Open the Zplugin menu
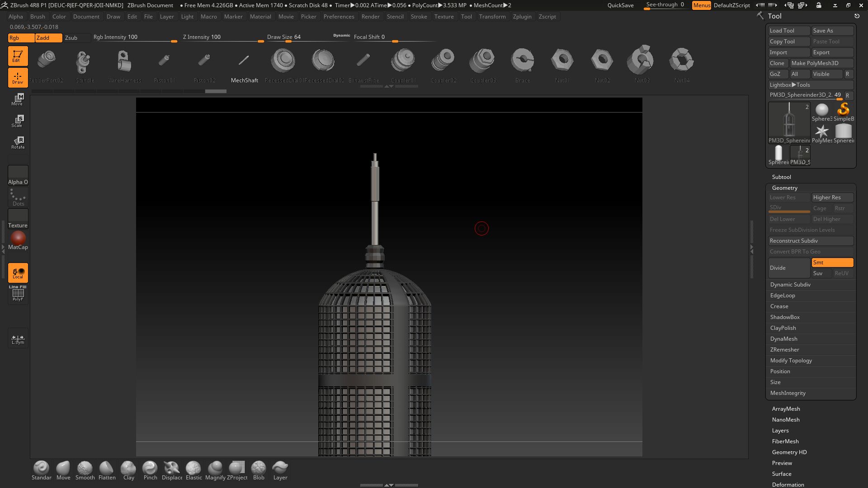This screenshot has width=868, height=488. point(522,17)
